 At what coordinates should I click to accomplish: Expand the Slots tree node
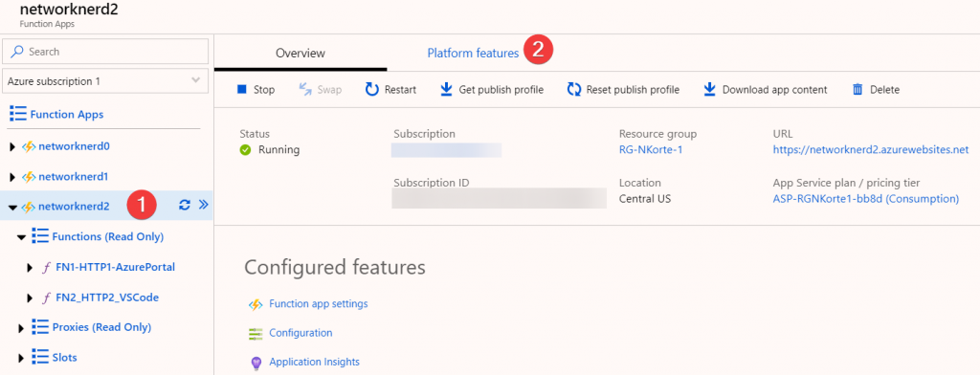coord(21,359)
